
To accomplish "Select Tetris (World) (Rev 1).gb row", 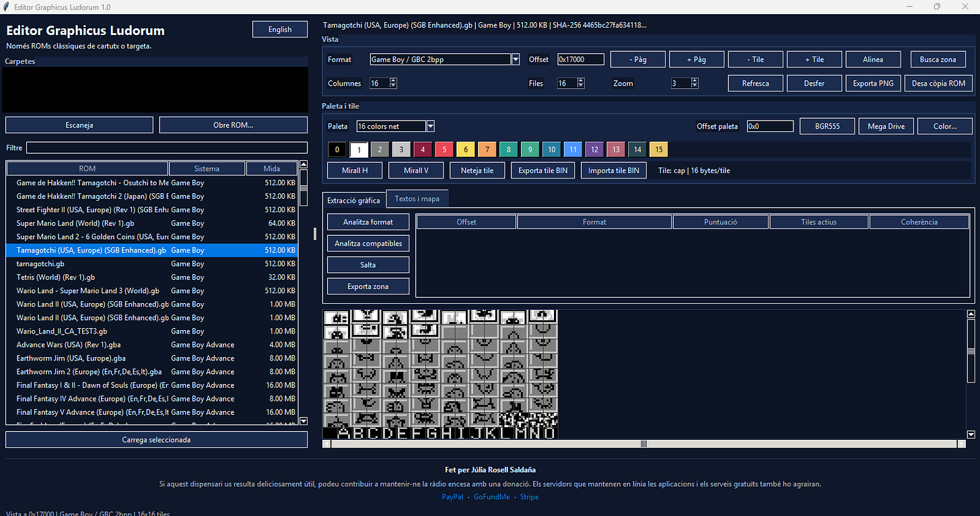I will (x=152, y=277).
